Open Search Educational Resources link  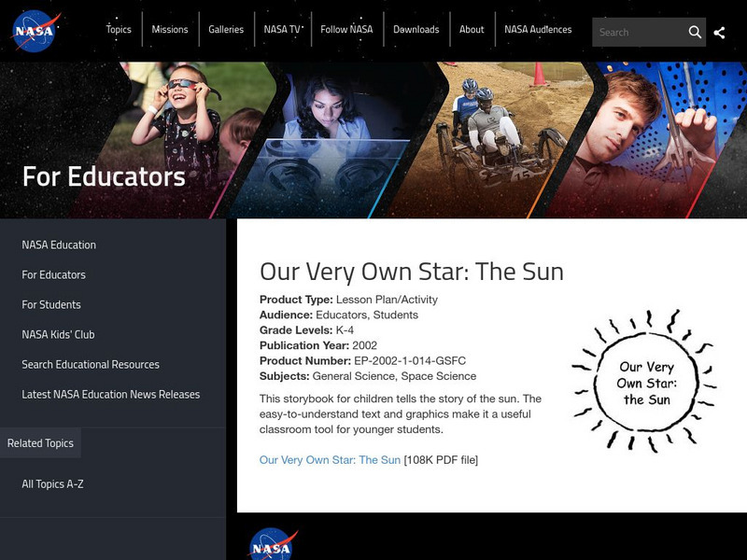point(91,364)
